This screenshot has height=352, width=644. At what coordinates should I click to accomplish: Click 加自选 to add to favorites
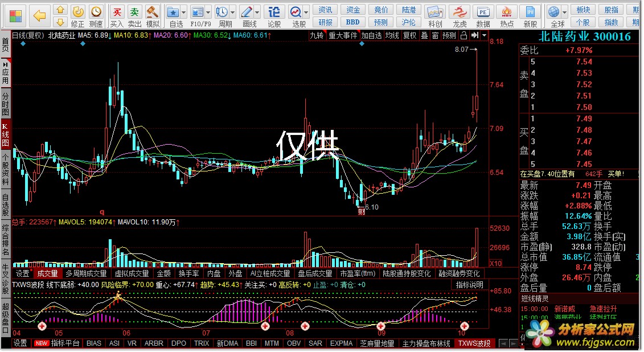[372, 36]
